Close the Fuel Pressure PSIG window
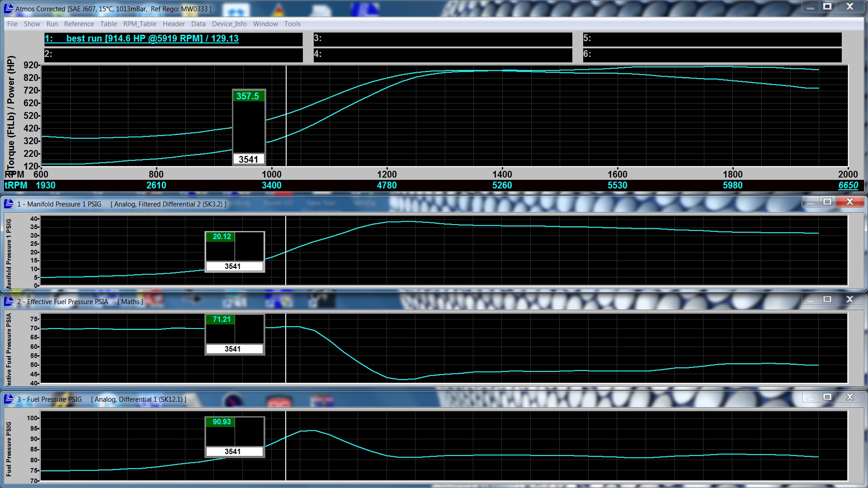Screen dimensions: 868x488 [850, 397]
